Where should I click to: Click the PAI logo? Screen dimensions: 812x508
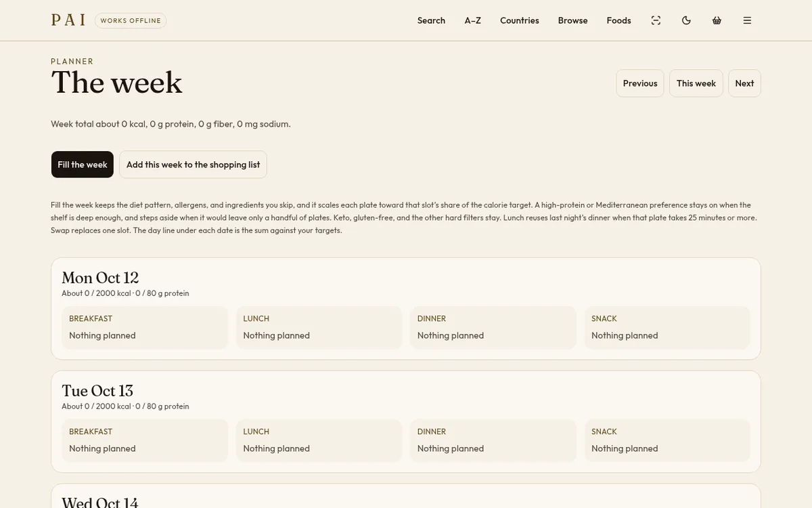[68, 20]
